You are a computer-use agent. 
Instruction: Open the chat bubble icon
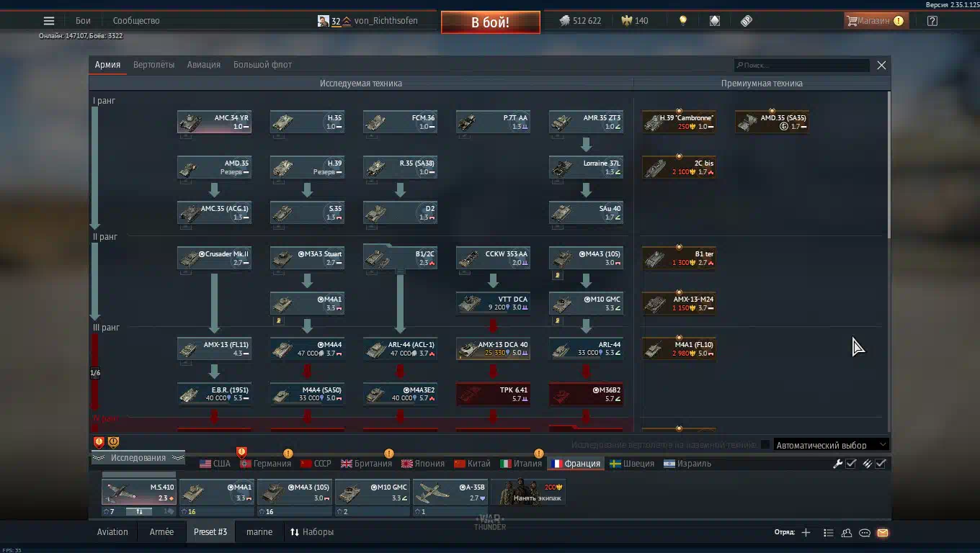(x=865, y=533)
